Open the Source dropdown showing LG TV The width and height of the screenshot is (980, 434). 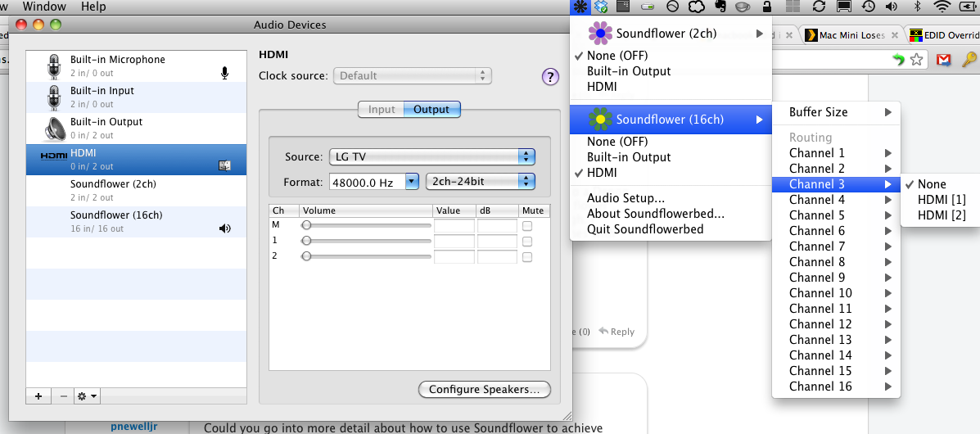click(x=432, y=157)
